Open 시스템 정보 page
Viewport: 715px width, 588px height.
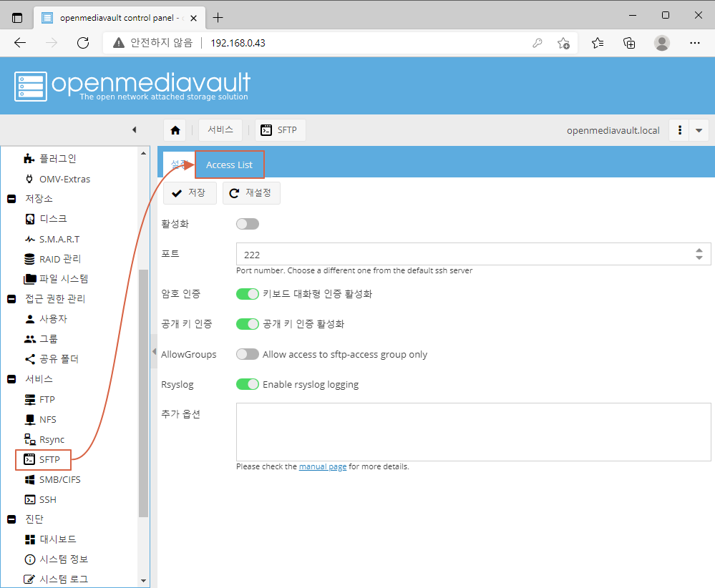click(x=56, y=559)
